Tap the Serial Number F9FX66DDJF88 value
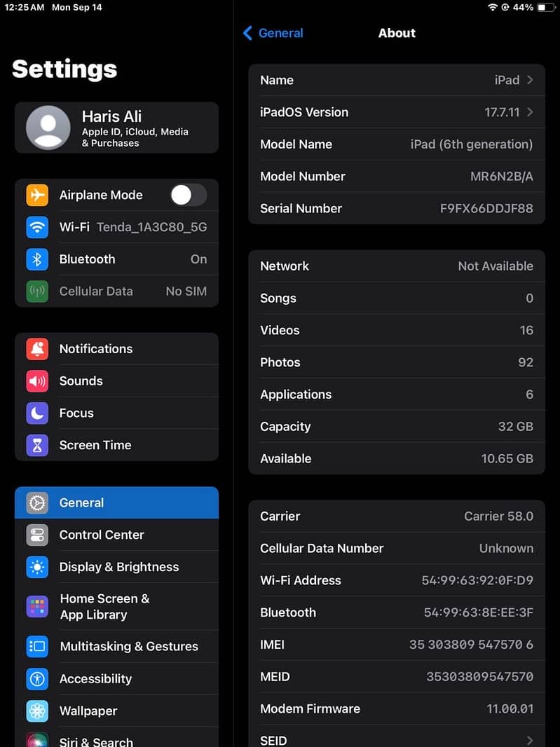The width and height of the screenshot is (560, 747). pos(486,208)
